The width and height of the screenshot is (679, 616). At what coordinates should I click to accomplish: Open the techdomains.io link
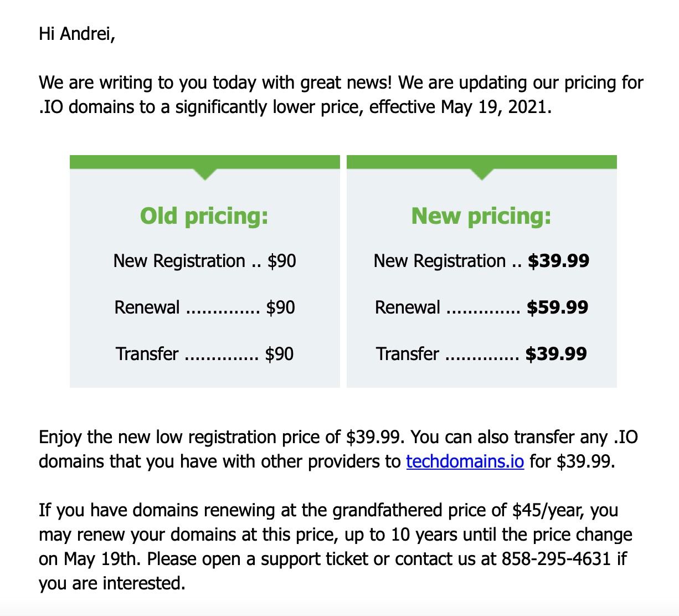[x=465, y=461]
